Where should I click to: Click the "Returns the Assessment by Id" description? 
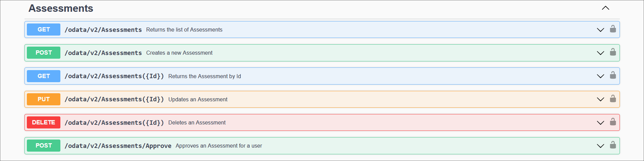(x=204, y=76)
